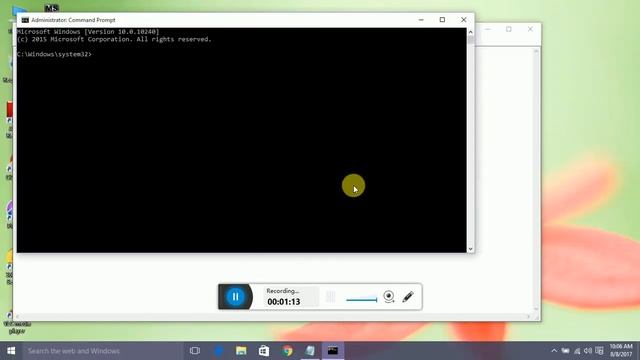
Task: Minimize the Command Prompt window
Action: 421,20
